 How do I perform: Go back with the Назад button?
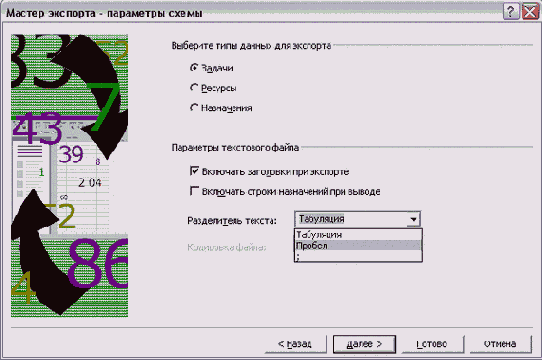(295, 344)
